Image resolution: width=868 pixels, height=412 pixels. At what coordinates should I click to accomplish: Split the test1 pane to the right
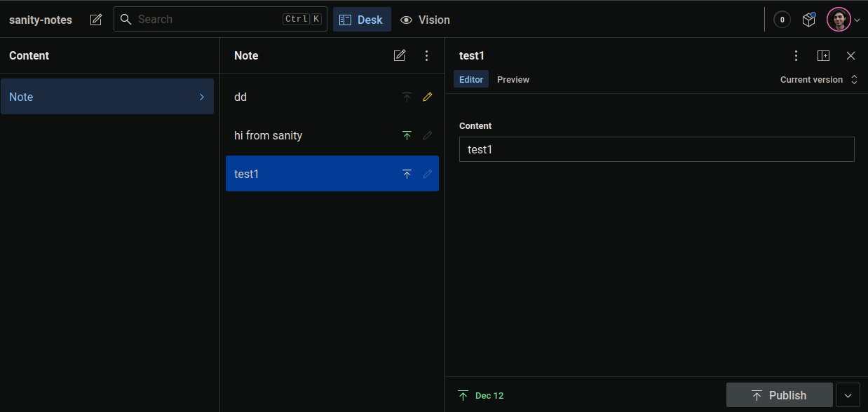(824, 55)
